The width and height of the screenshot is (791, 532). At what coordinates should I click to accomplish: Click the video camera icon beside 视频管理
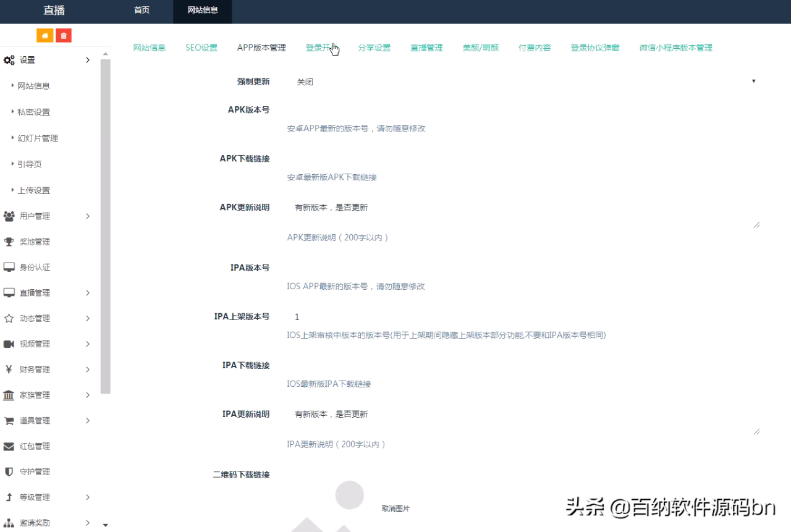tap(9, 344)
